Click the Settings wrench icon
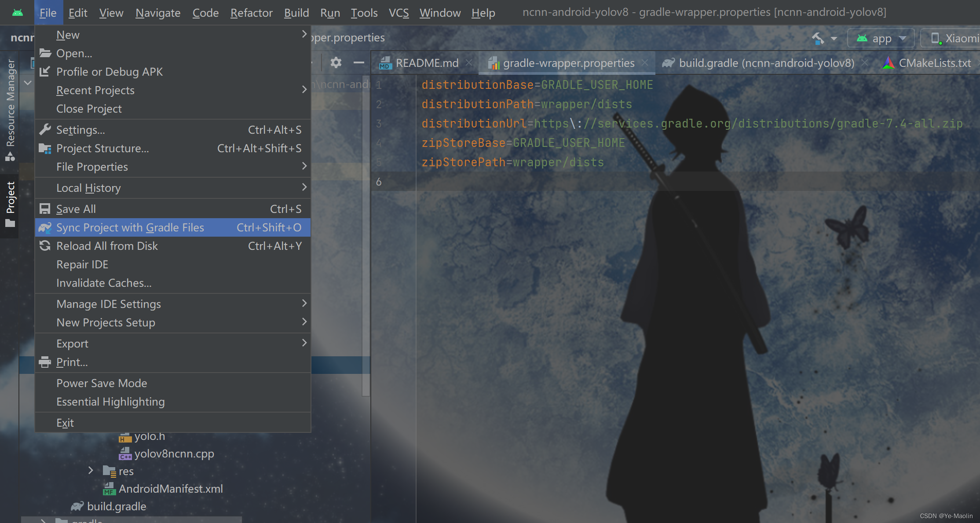980x523 pixels. (45, 130)
